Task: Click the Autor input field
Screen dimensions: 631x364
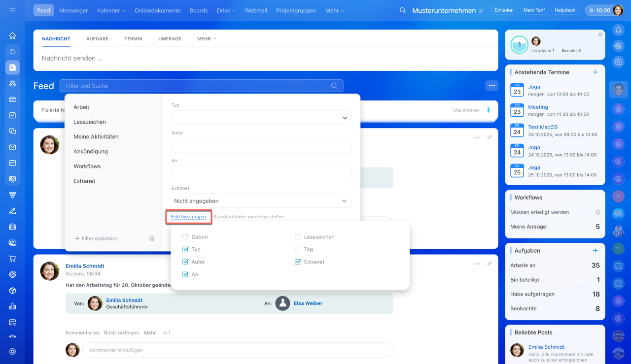Action: point(261,145)
